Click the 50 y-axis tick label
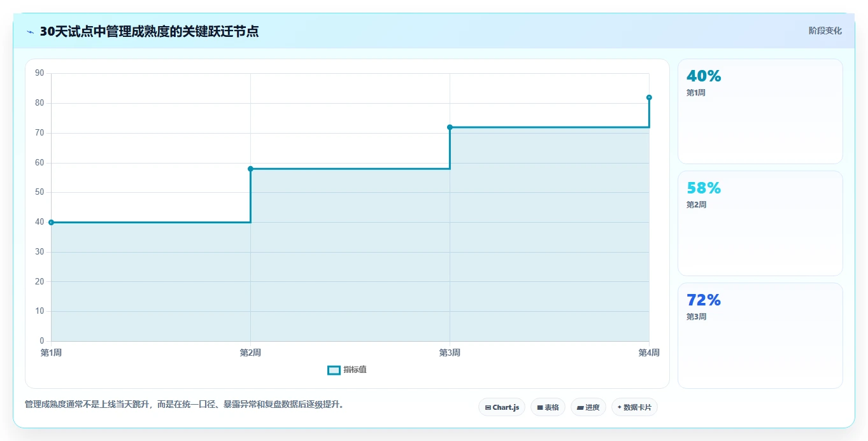 pos(39,192)
